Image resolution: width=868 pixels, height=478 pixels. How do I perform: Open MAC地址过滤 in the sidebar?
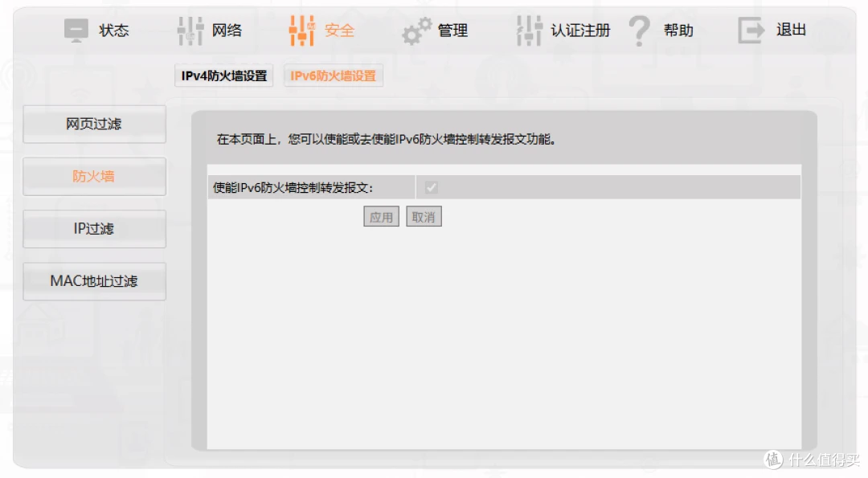[x=94, y=281]
